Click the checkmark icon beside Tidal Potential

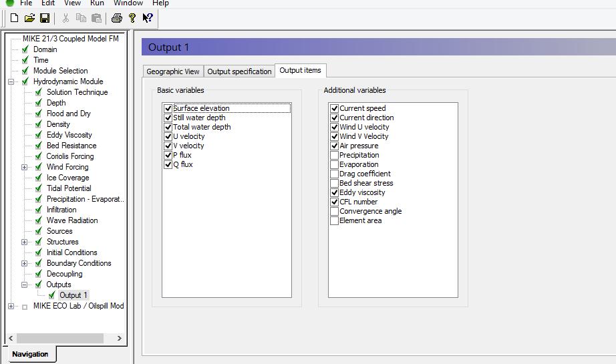tap(39, 188)
